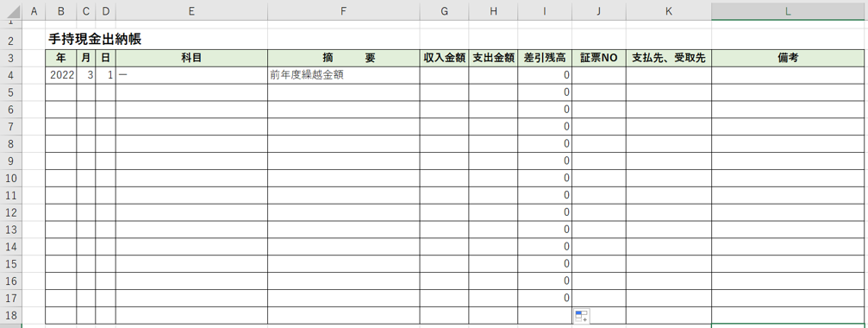This screenshot has height=328, width=868.
Task: Select column F header
Action: coord(344,10)
